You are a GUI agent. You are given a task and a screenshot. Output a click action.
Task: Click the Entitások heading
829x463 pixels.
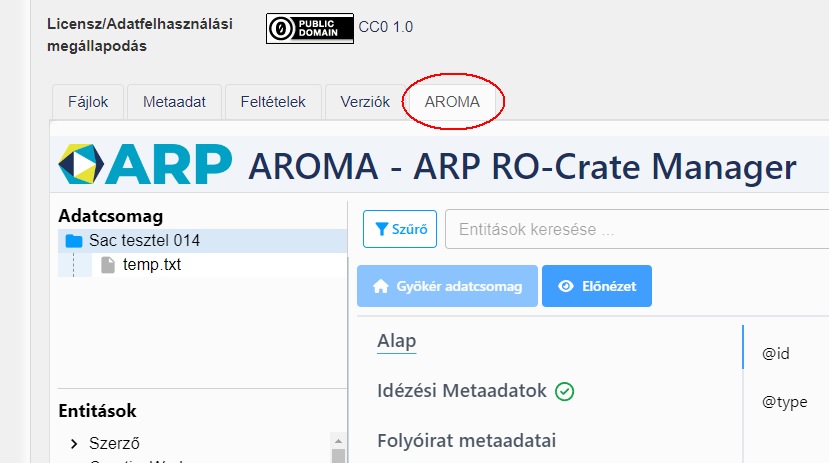pos(97,411)
